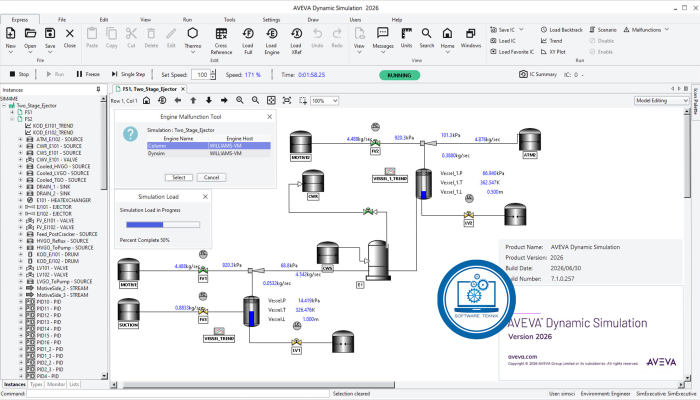Click the New file icon
The image size is (700, 400).
coord(11,33)
